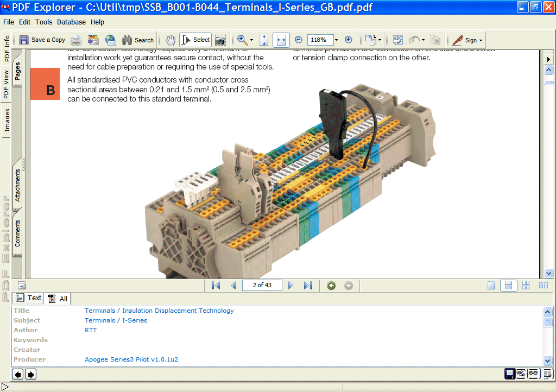This screenshot has width=556, height=392.
Task: Click the zoom out minus button
Action: [298, 40]
